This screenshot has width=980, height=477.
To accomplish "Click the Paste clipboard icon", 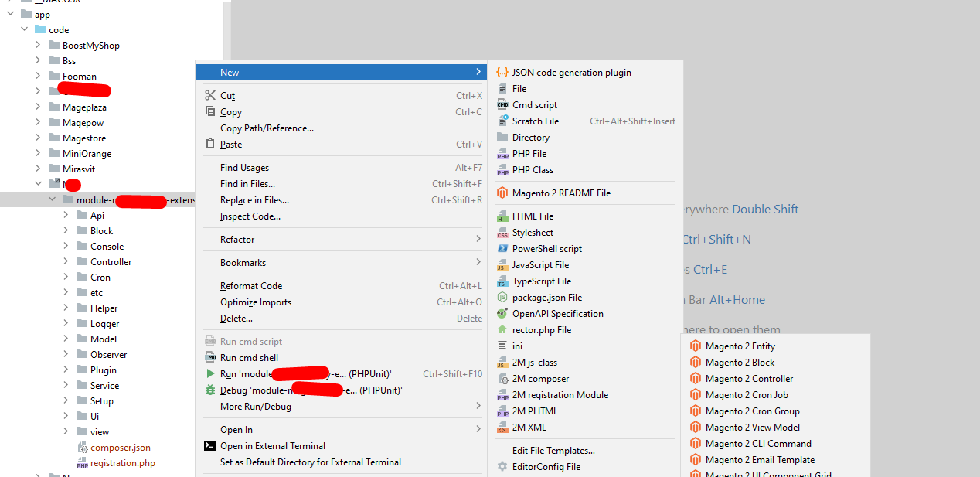I will click(x=210, y=144).
